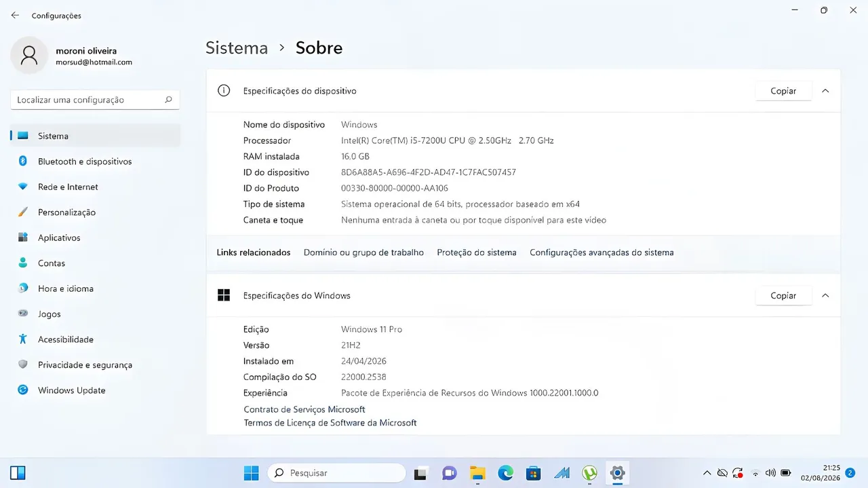Screen dimensions: 868x488
Task: Open Domínio ou grupo de trabalho link
Action: (x=363, y=252)
